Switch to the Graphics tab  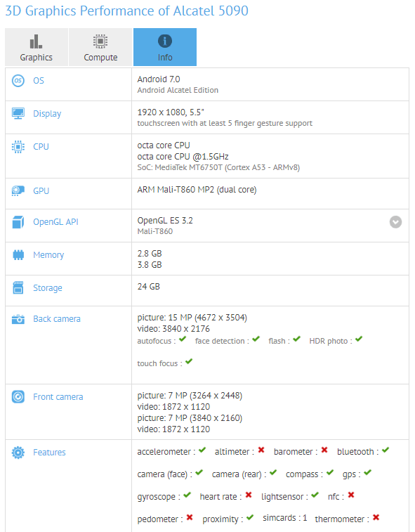37,47
